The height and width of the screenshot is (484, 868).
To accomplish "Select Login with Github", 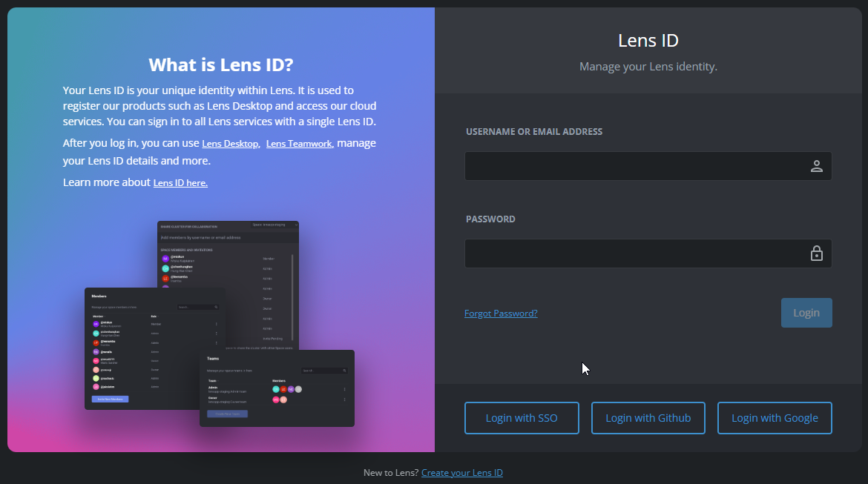I will (648, 418).
